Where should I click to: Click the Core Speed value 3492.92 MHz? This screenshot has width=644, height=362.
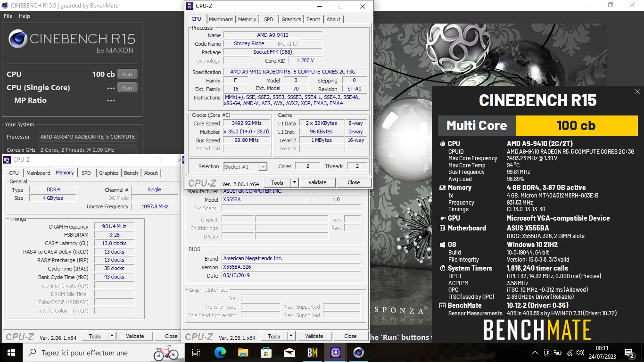coord(247,123)
